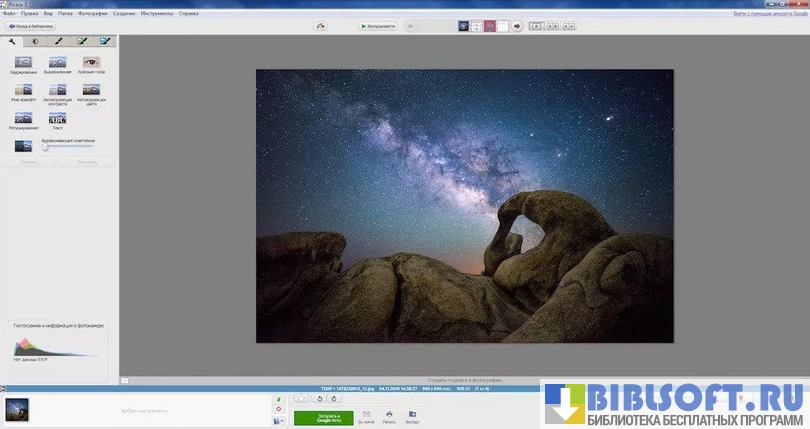
Task: Open the Straighten (Выравнивание) tool
Action: pos(57,63)
